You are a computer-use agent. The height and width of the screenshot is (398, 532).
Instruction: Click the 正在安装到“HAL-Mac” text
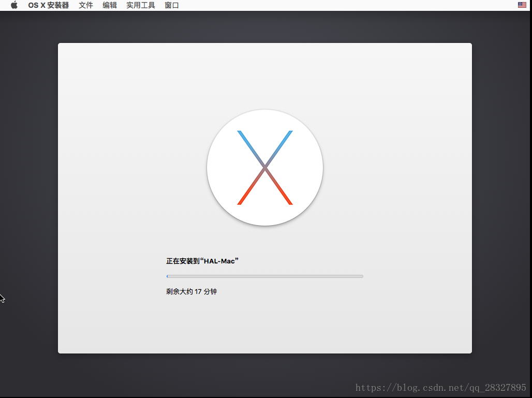pyautogui.click(x=202, y=261)
